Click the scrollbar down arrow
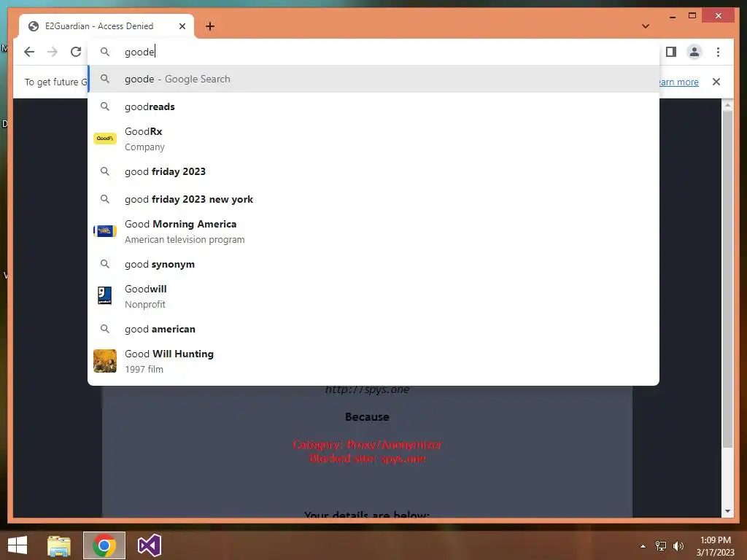The image size is (747, 560). click(x=727, y=511)
